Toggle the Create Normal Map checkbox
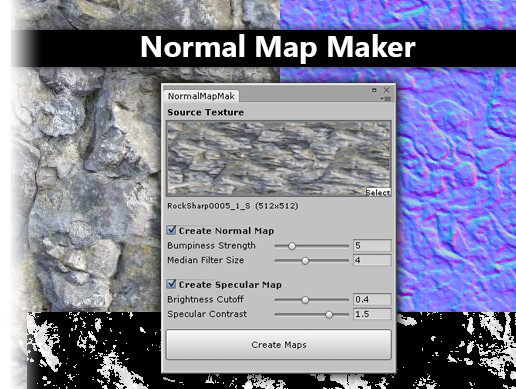The width and height of the screenshot is (516, 389). point(171,230)
